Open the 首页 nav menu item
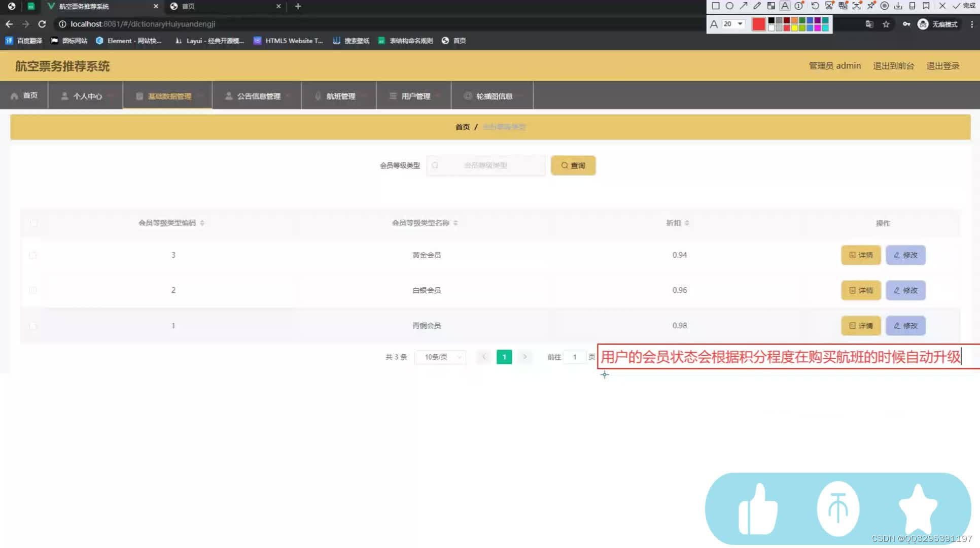The image size is (980, 548). [24, 95]
